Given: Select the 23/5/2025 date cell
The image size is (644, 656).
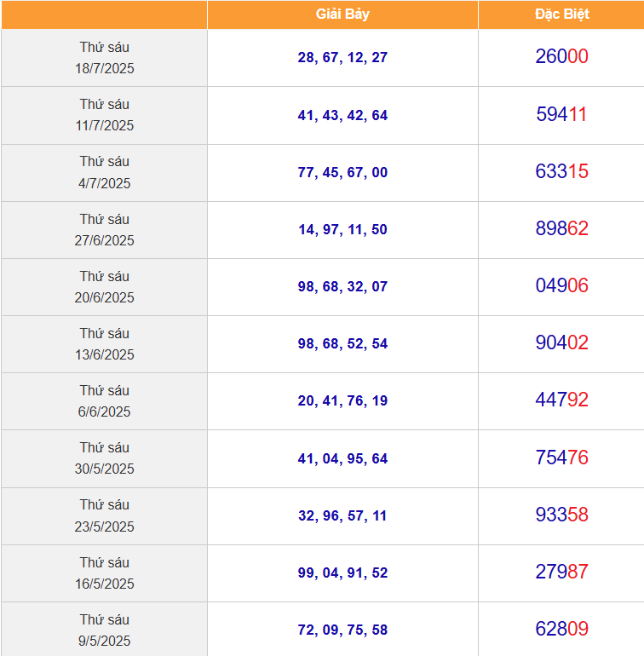Looking at the screenshot, I should [104, 515].
